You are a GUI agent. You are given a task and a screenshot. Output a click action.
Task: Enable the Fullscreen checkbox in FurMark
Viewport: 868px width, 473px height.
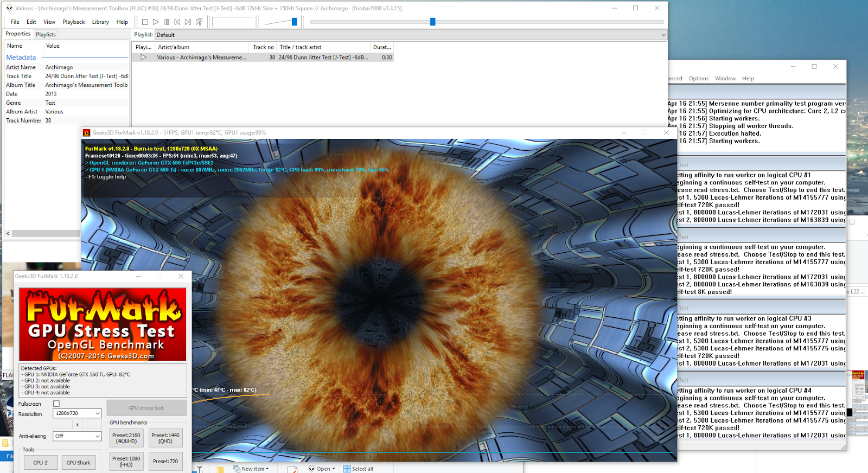click(x=56, y=404)
